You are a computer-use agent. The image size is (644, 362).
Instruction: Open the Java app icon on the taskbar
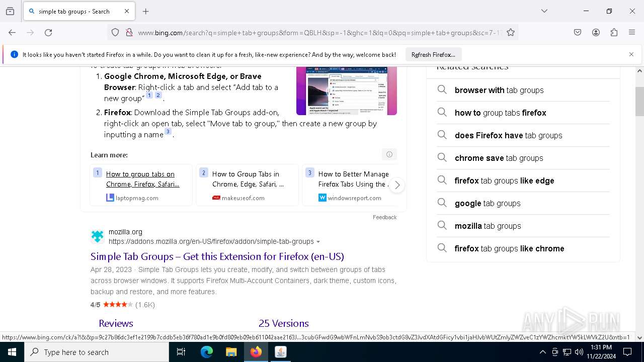pyautogui.click(x=280, y=352)
